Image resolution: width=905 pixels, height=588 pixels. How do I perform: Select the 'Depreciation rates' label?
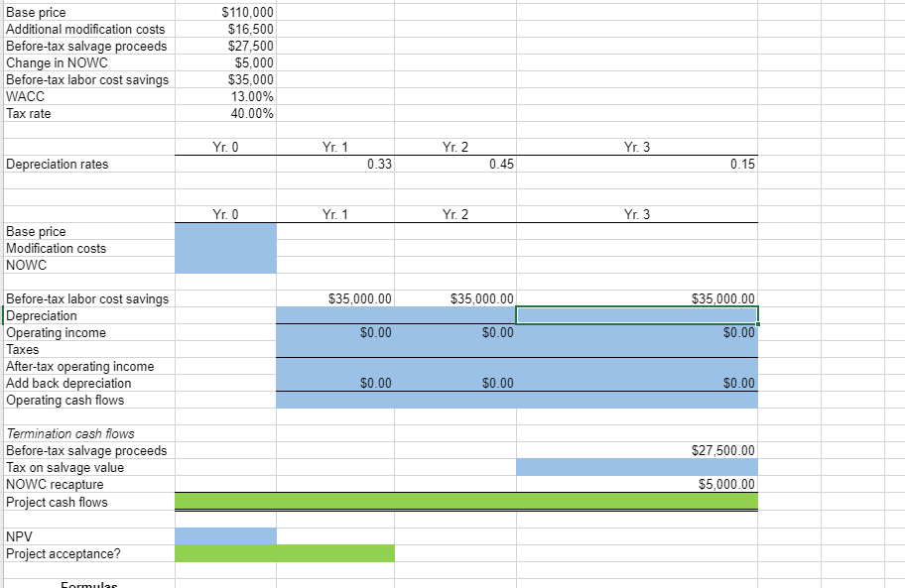[58, 164]
